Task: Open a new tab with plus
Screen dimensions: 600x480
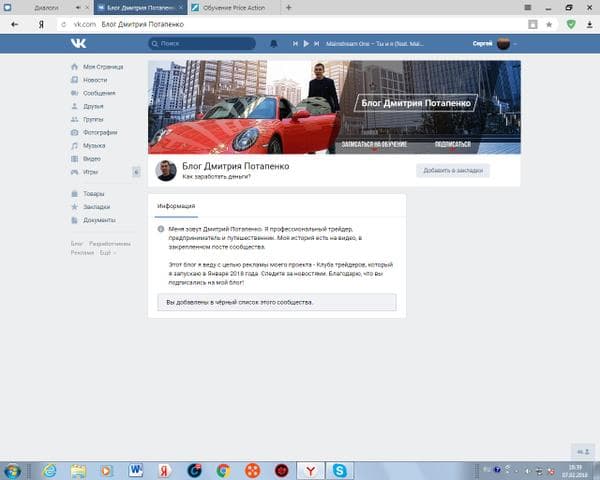Action: 289,7
